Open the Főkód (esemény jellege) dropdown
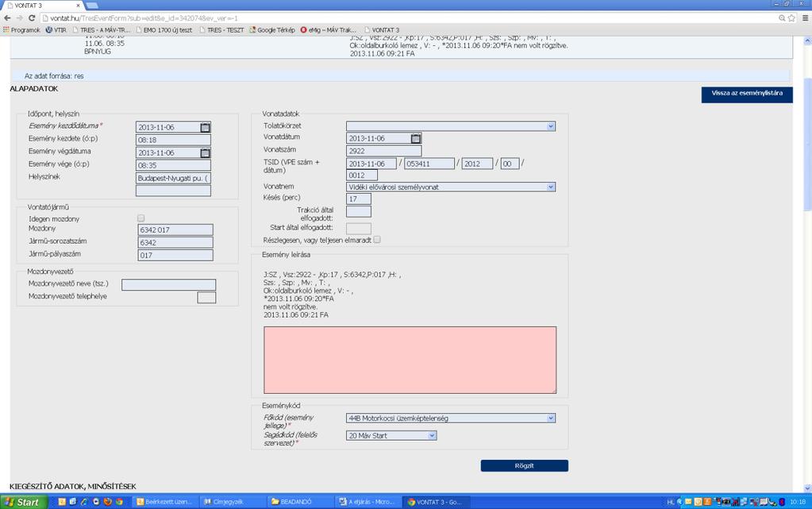Screen dimensions: 812x509 point(451,418)
